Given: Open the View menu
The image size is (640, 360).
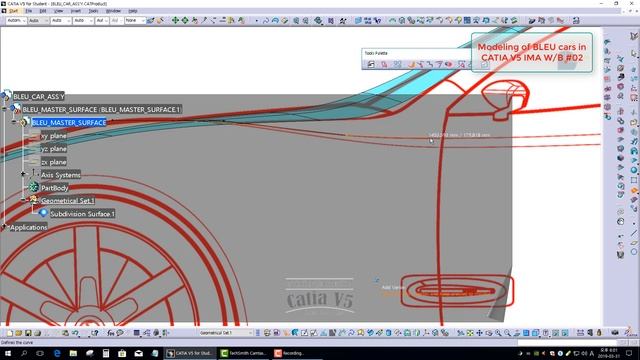Looking at the screenshot, I should 59,11.
